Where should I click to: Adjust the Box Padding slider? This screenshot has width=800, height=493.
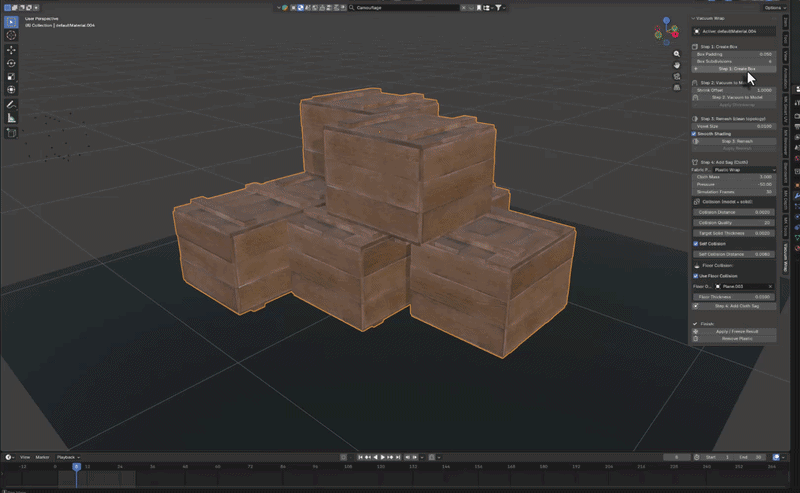tap(734, 54)
